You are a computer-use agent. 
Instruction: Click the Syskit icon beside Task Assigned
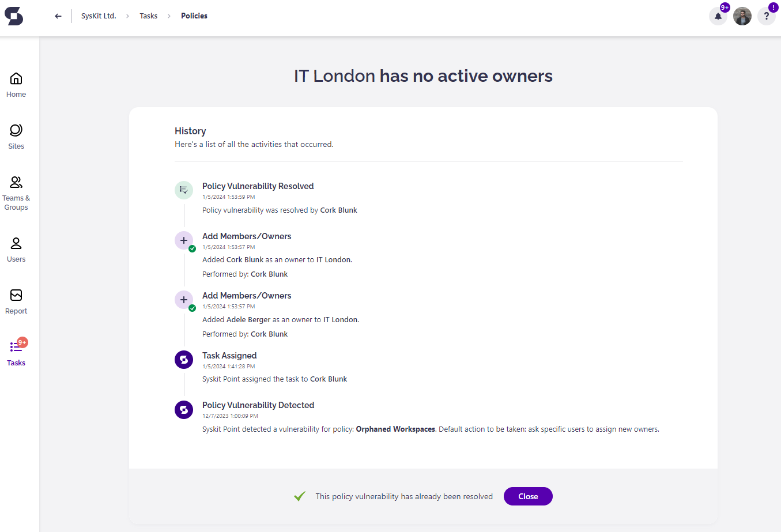tap(184, 359)
